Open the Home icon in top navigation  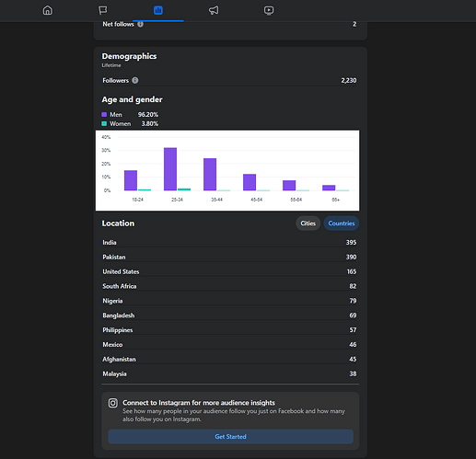(48, 10)
